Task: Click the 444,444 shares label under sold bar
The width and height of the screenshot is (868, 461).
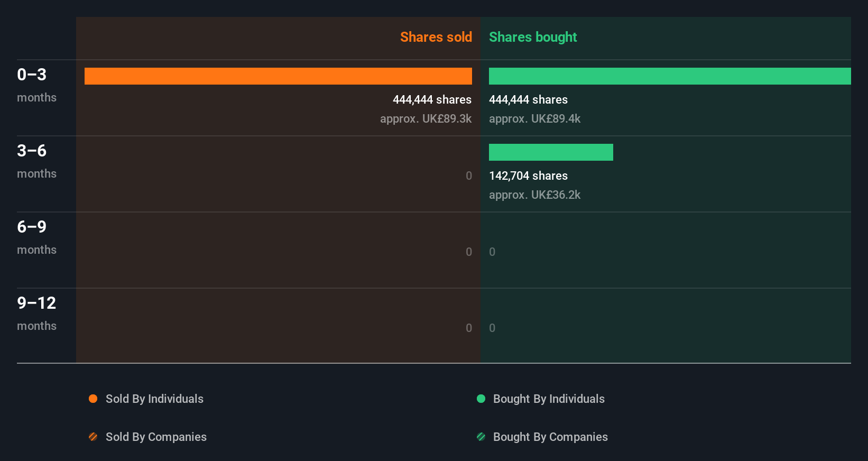Action: pyautogui.click(x=432, y=99)
